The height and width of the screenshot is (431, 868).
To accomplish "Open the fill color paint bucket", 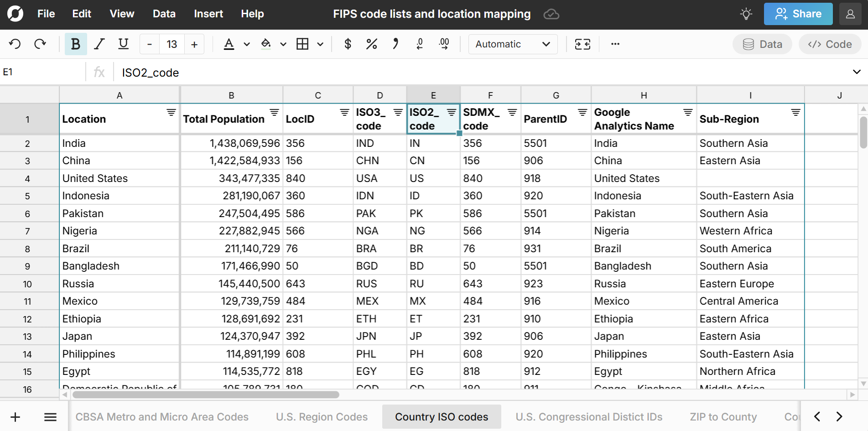I will [266, 44].
